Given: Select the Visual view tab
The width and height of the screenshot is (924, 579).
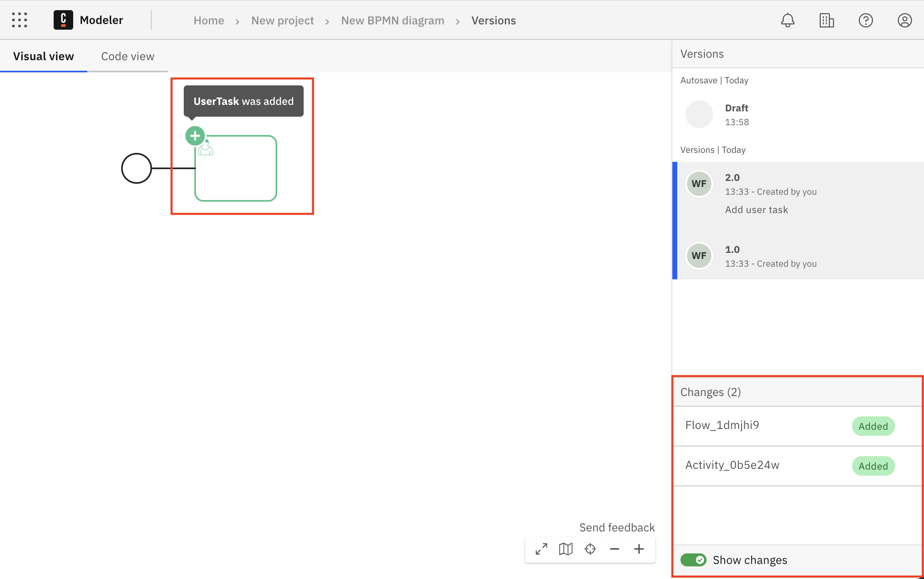Looking at the screenshot, I should click(43, 56).
